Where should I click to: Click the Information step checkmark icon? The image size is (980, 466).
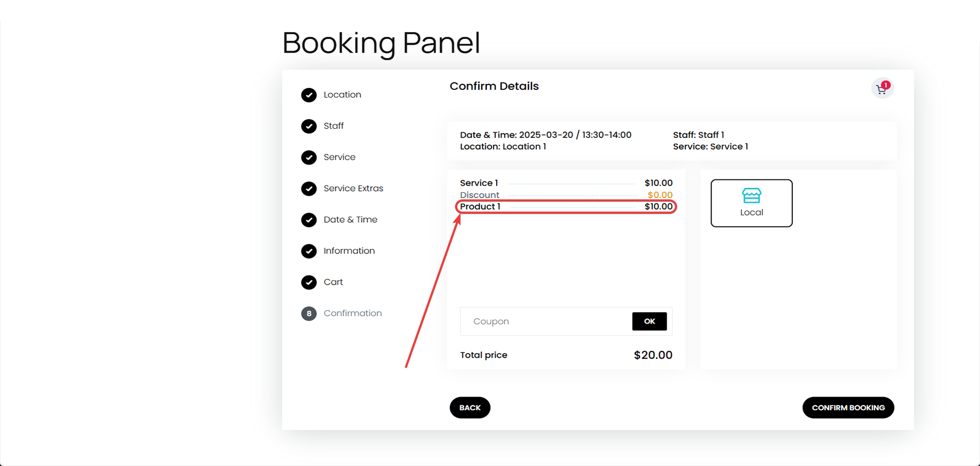(x=309, y=251)
